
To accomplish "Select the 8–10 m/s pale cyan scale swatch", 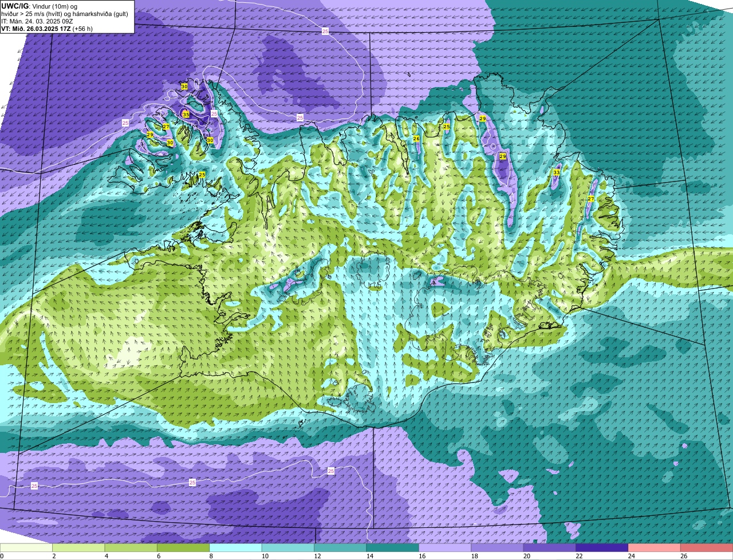I will coord(235,548).
